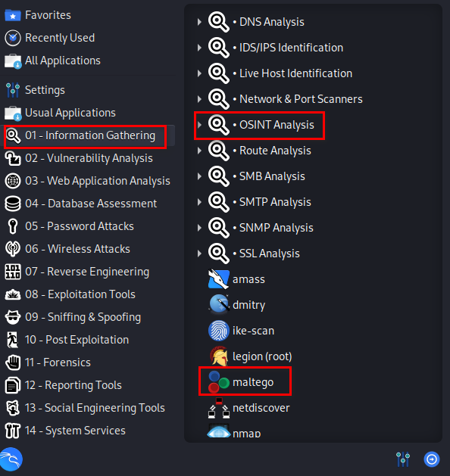Launch amass via its icon

[219, 279]
